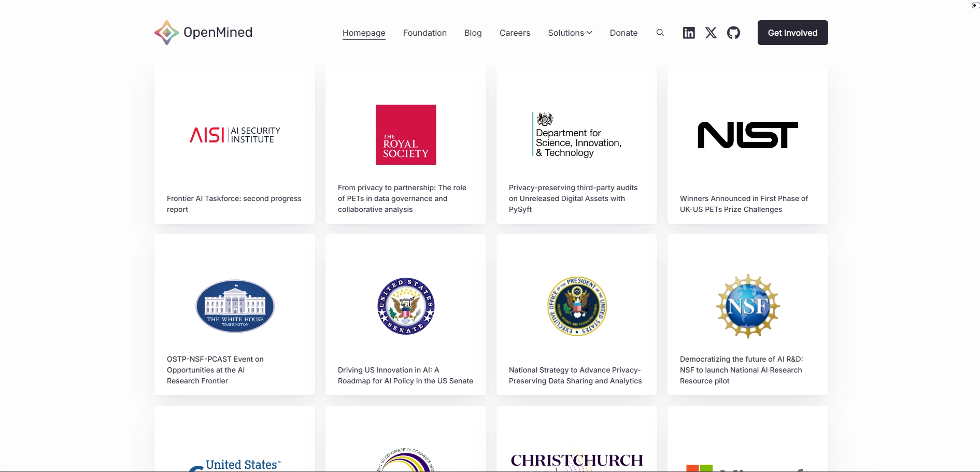Open the Blog nav item

coord(473,33)
